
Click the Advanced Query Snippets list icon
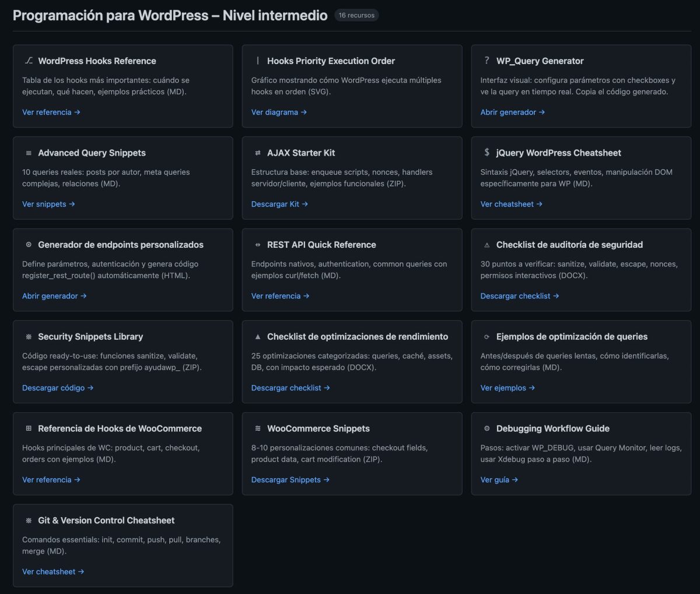28,153
